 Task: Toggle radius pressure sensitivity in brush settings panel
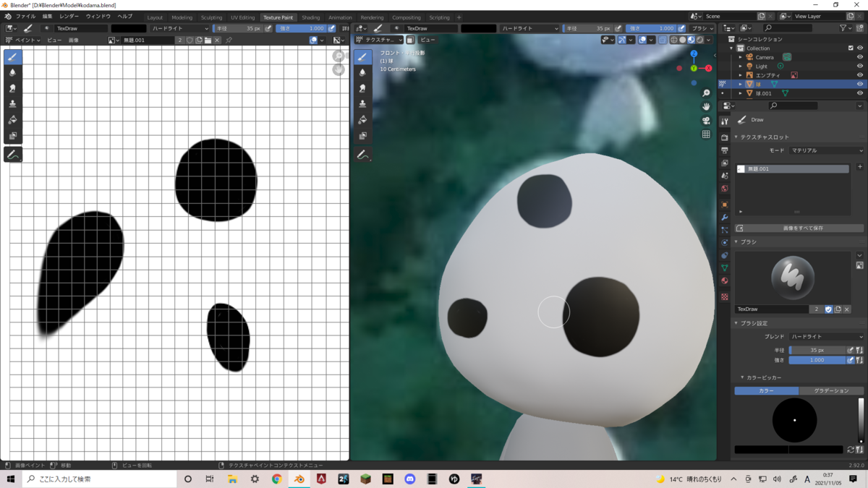click(x=851, y=350)
